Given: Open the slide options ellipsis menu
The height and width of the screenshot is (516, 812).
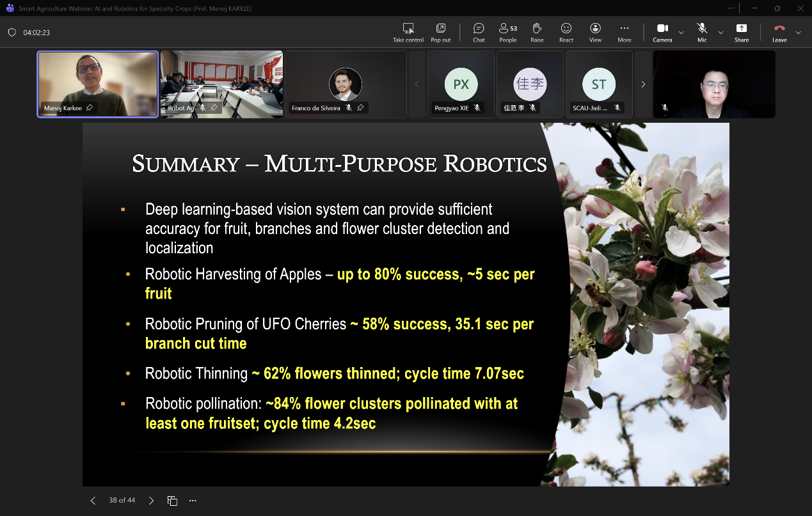Looking at the screenshot, I should [x=193, y=501].
